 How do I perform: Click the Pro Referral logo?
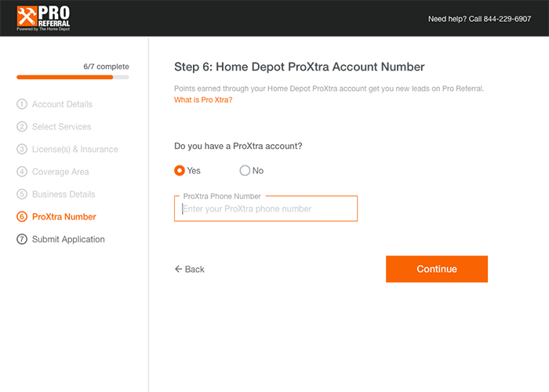pyautogui.click(x=43, y=18)
